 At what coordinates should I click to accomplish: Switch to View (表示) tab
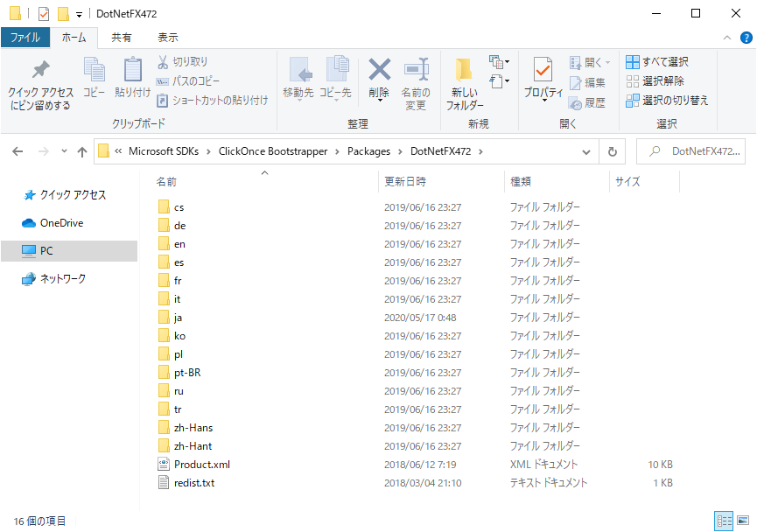167,38
